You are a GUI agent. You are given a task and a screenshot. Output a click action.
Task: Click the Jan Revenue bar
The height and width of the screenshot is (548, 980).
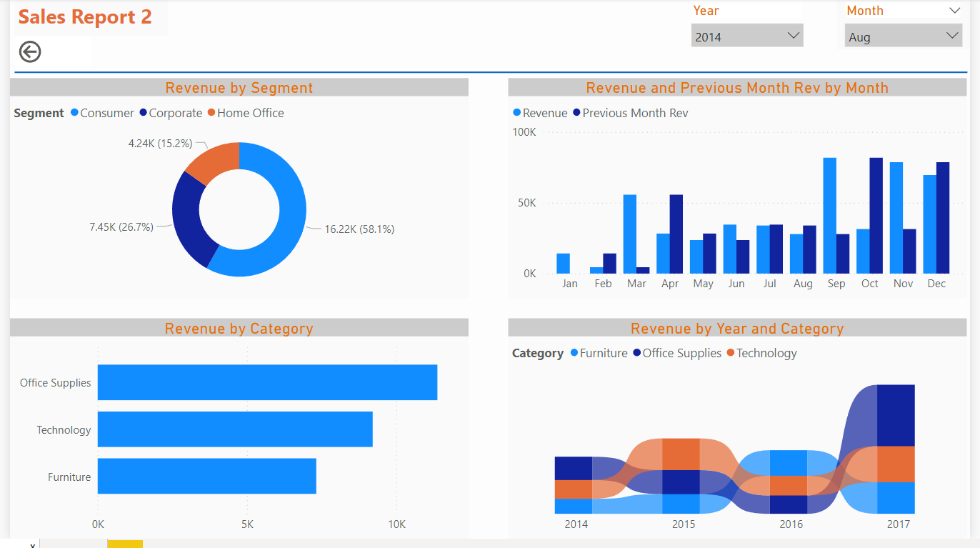point(563,264)
